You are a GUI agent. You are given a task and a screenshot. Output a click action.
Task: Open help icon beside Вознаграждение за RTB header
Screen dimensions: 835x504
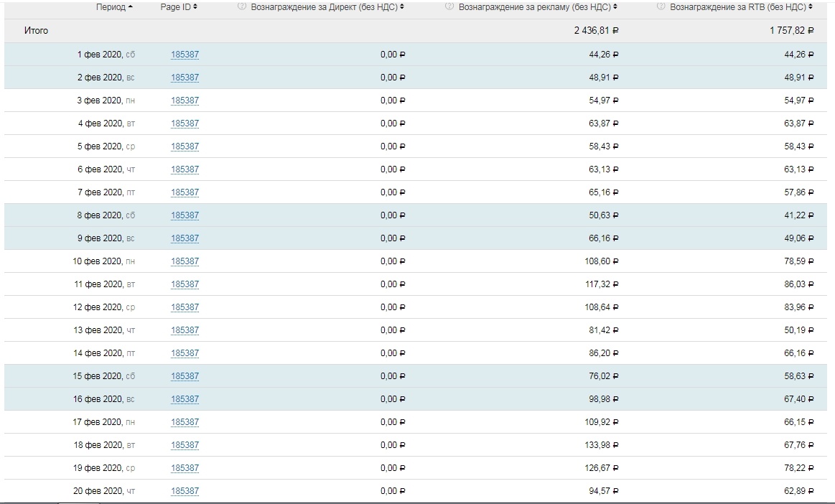(x=661, y=6)
